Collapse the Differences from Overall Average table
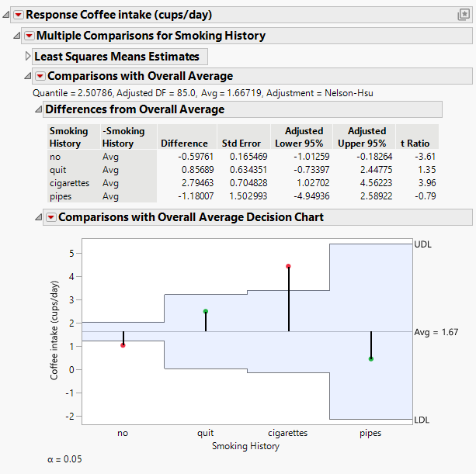Screen dimensions: 476x474 [40, 109]
